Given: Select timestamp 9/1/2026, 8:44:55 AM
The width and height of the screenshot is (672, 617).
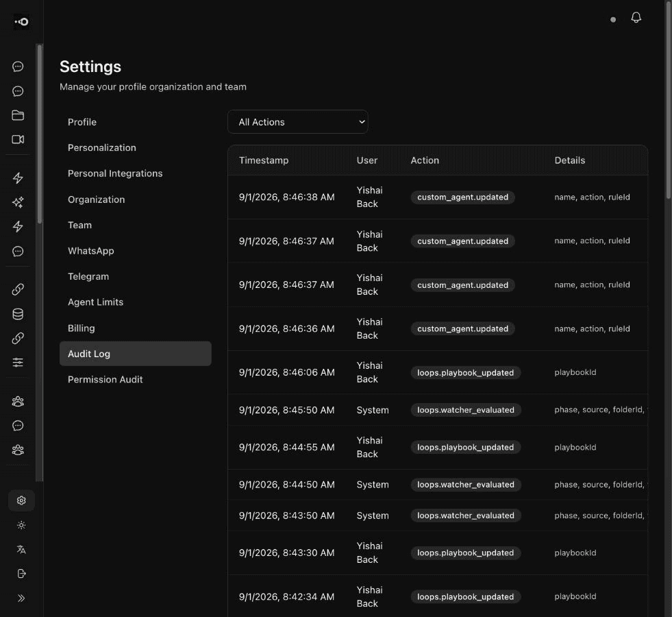Looking at the screenshot, I should (x=287, y=447).
